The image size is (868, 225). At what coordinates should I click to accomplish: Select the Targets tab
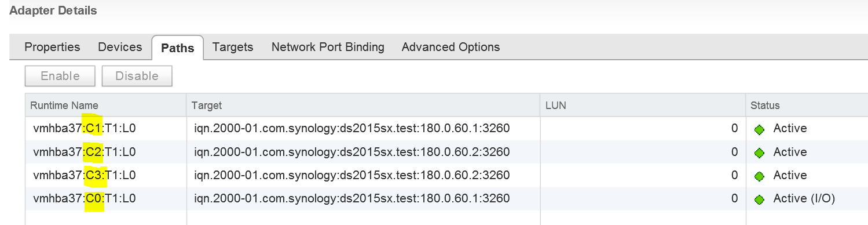233,47
